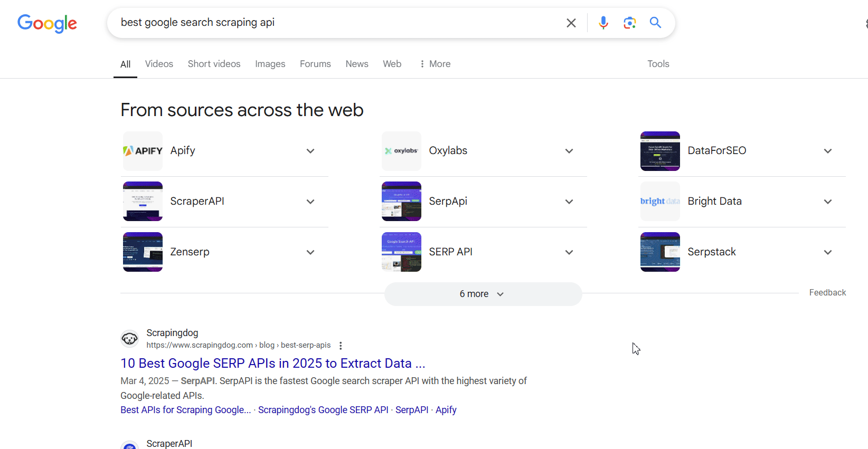This screenshot has width=868, height=449.
Task: Open the Tools options
Action: 658,64
